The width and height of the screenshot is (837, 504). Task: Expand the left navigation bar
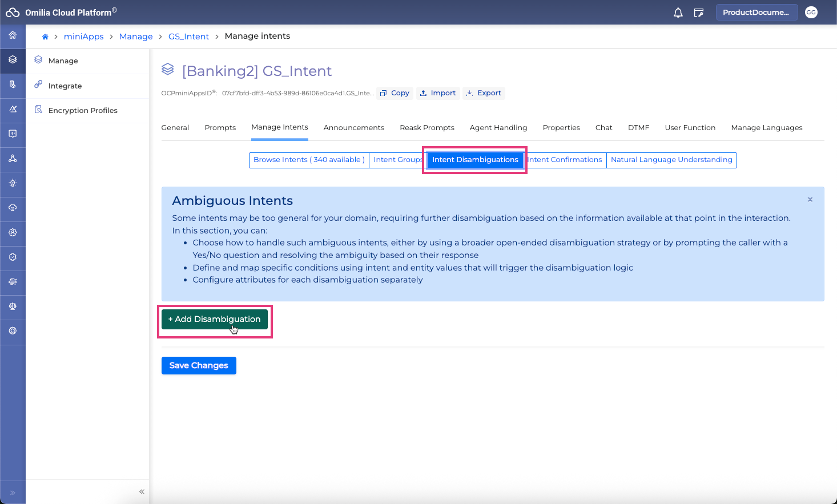coord(13,492)
